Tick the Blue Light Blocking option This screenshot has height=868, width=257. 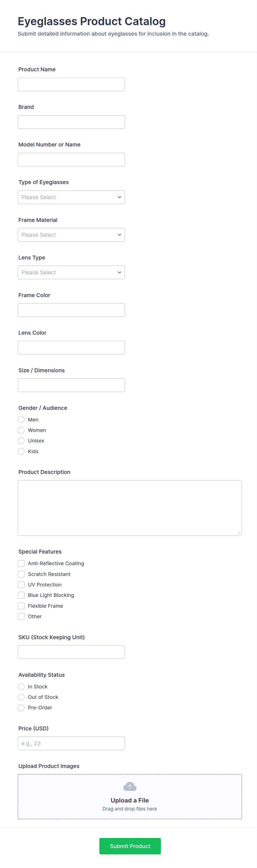point(21,595)
